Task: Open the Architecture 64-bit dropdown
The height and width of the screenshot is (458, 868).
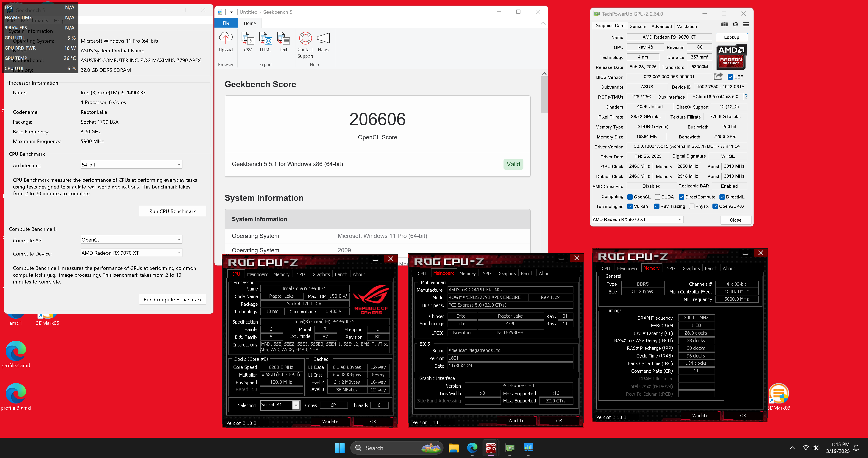Action: 131,165
